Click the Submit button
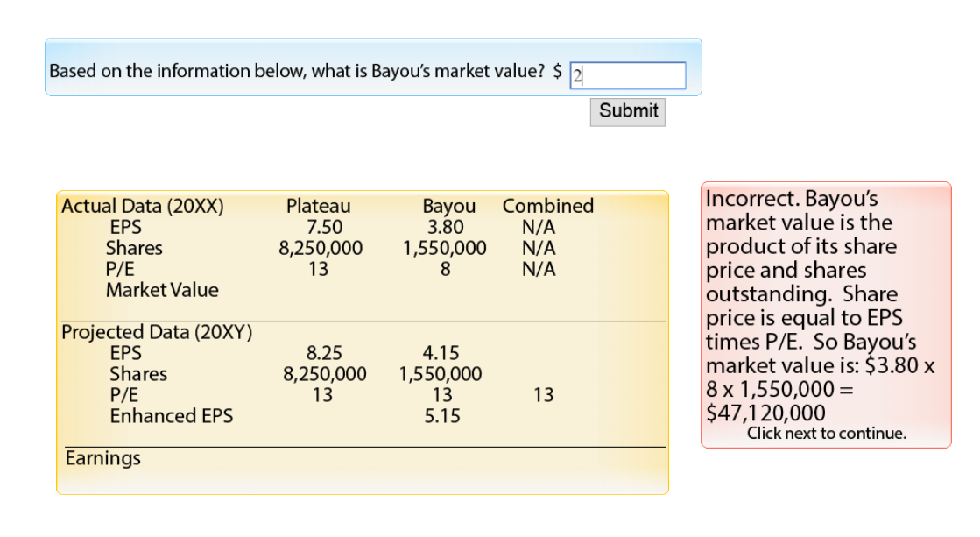 tap(628, 112)
